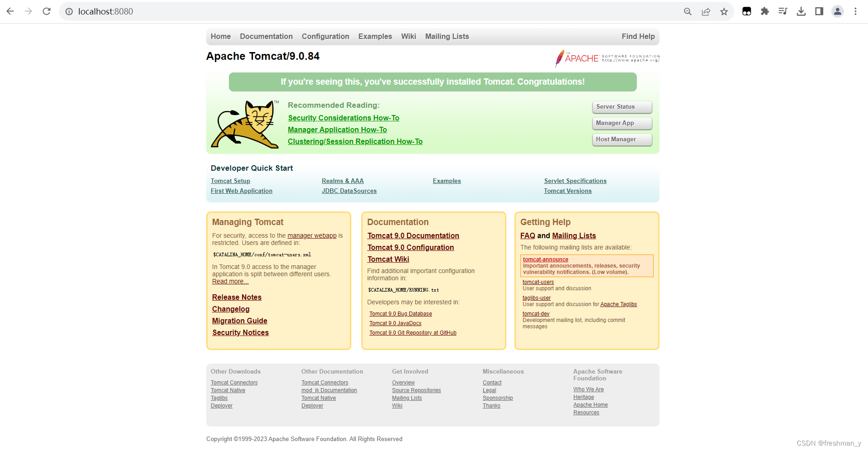
Task: Open Tomcat 9.0 Documentation link
Action: click(x=413, y=235)
